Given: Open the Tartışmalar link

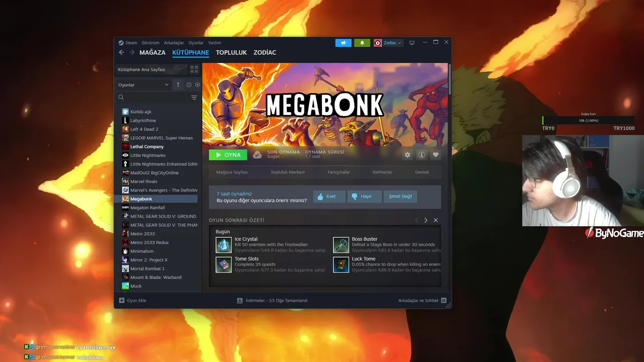Looking at the screenshot, I should tap(339, 172).
